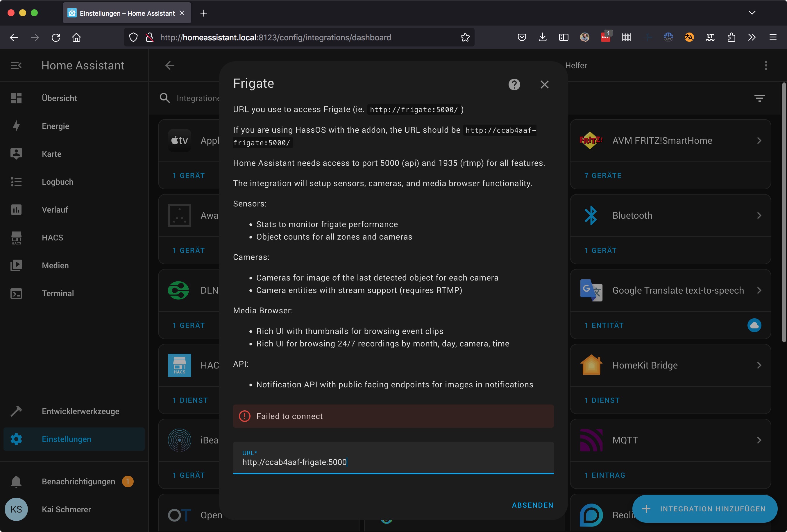Click the filter icon at top right
The image size is (787, 532).
[759, 98]
